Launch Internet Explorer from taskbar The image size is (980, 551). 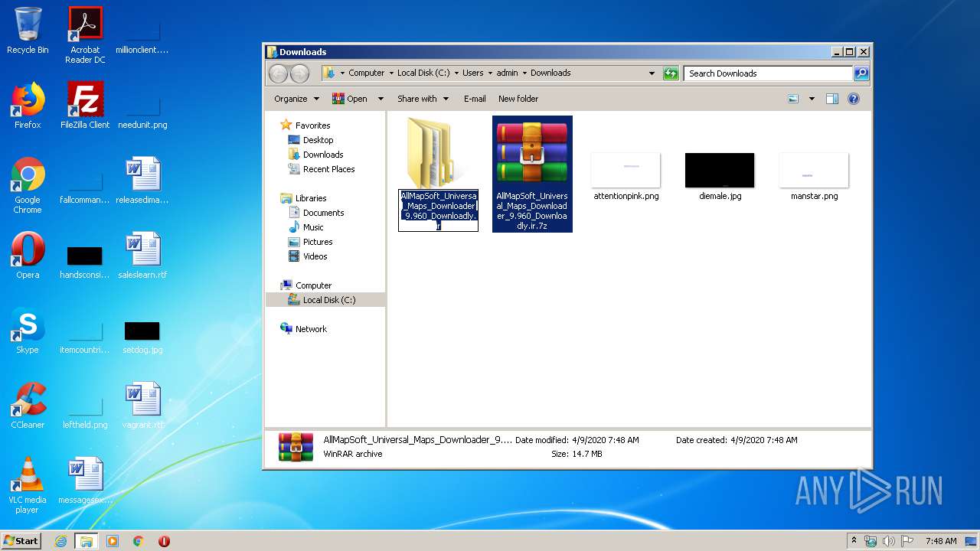point(60,541)
